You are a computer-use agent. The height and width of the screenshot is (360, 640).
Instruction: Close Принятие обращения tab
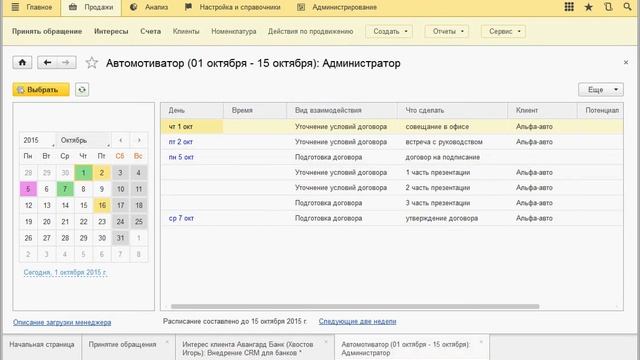[167, 342]
